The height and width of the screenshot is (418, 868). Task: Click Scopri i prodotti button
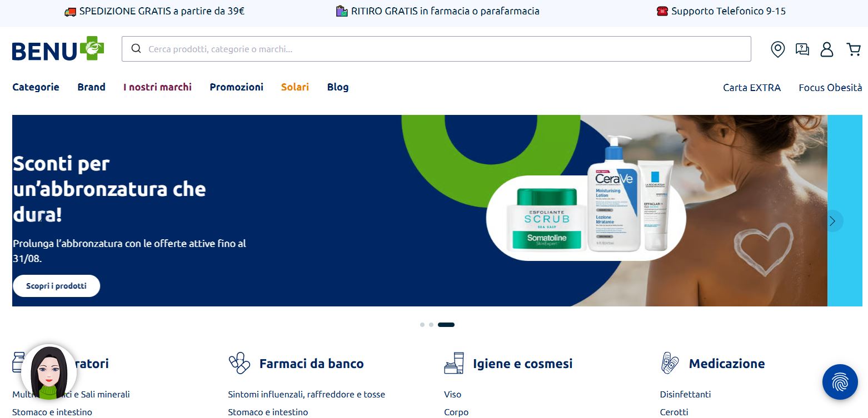tap(56, 286)
